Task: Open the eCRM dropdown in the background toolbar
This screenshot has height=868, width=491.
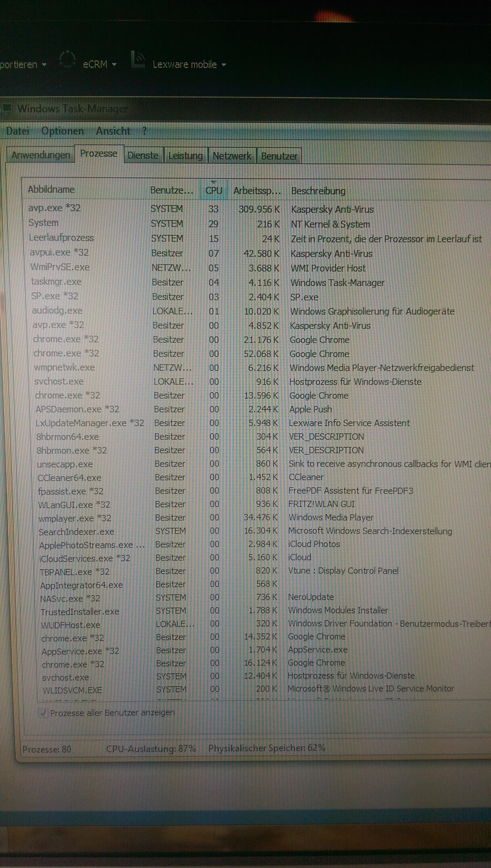Action: click(100, 64)
